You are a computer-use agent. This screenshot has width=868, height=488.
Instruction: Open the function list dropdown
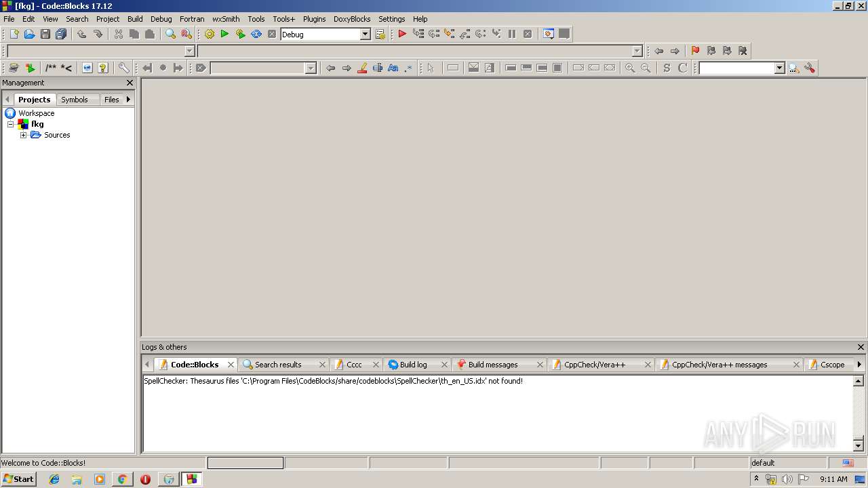(x=637, y=51)
